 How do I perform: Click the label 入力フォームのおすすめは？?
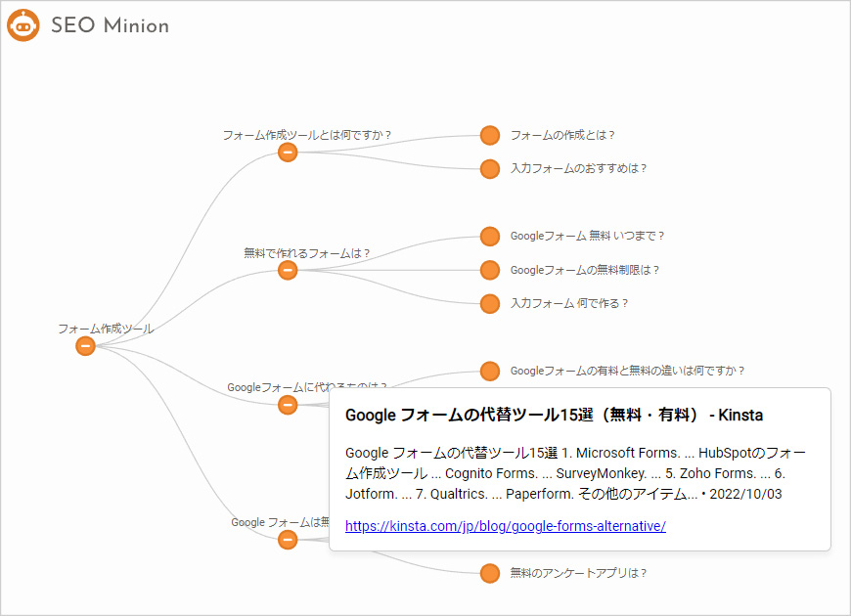(x=578, y=169)
